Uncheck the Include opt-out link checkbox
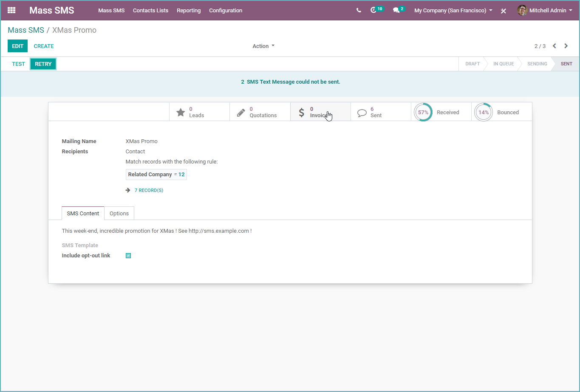580x392 pixels. pyautogui.click(x=128, y=255)
